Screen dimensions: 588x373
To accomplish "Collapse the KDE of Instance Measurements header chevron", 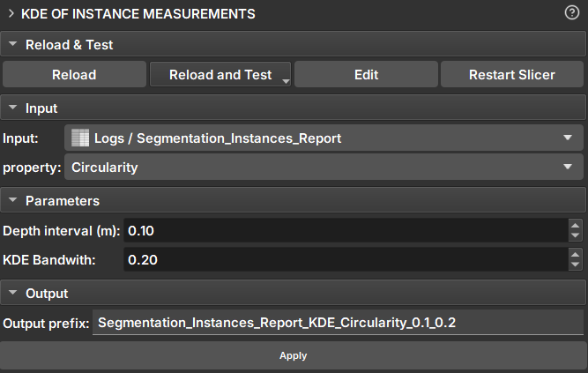I will coord(11,14).
